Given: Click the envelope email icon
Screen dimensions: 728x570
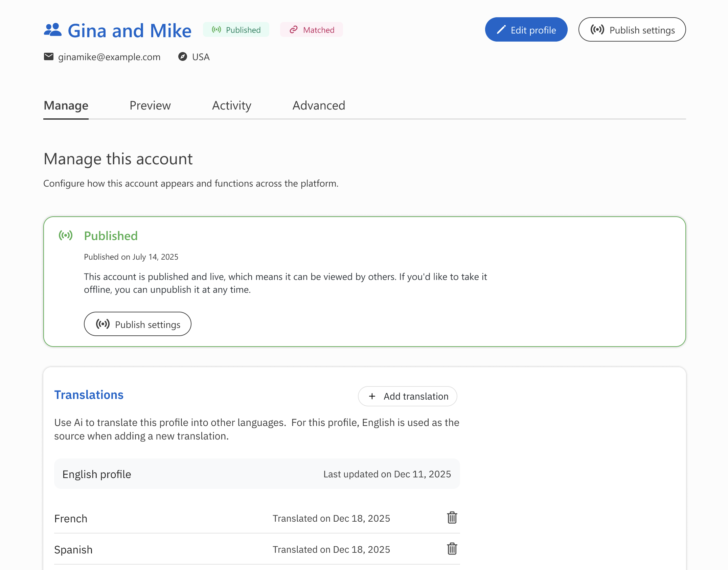Looking at the screenshot, I should (49, 56).
